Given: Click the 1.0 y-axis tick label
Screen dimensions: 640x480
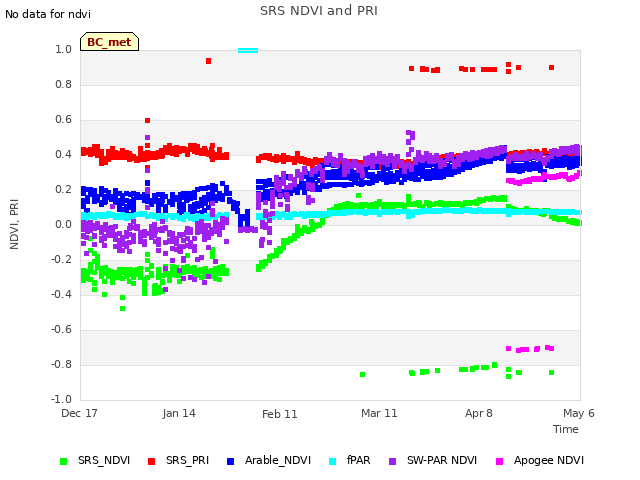Looking at the screenshot, I should [x=63, y=49].
